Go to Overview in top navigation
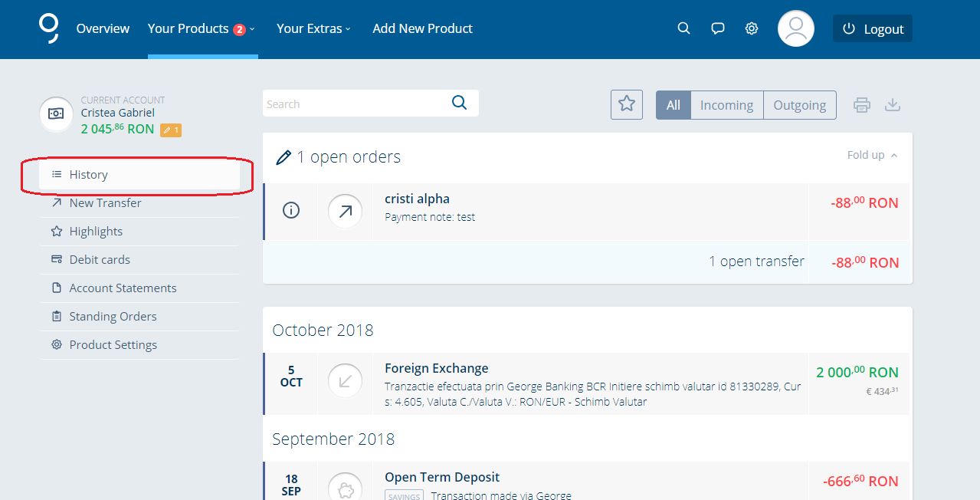980x500 pixels. click(103, 28)
